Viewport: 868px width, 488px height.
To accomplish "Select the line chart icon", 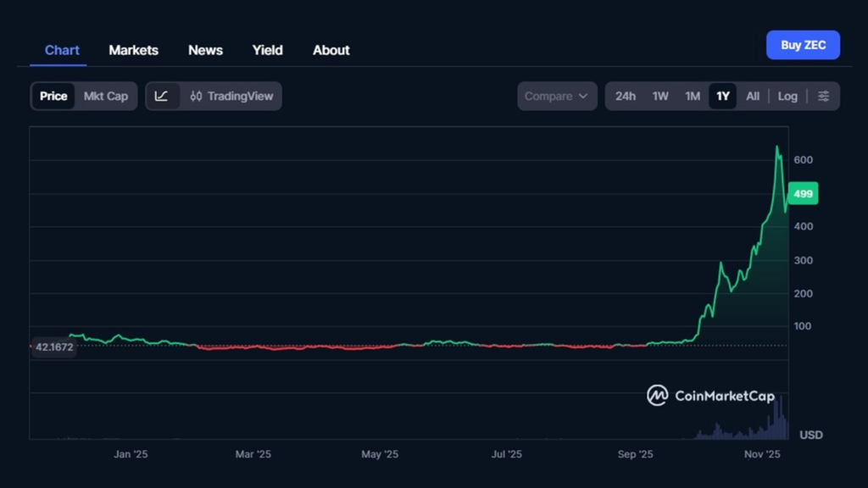I will point(162,96).
